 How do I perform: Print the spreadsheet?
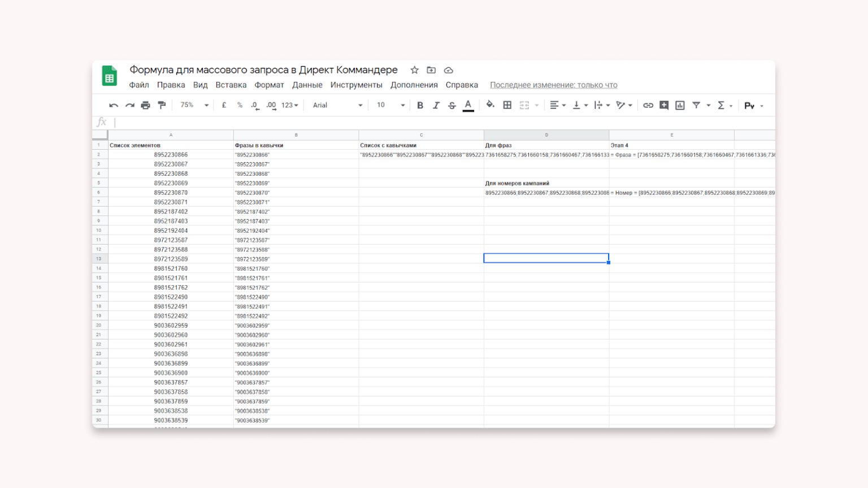145,105
